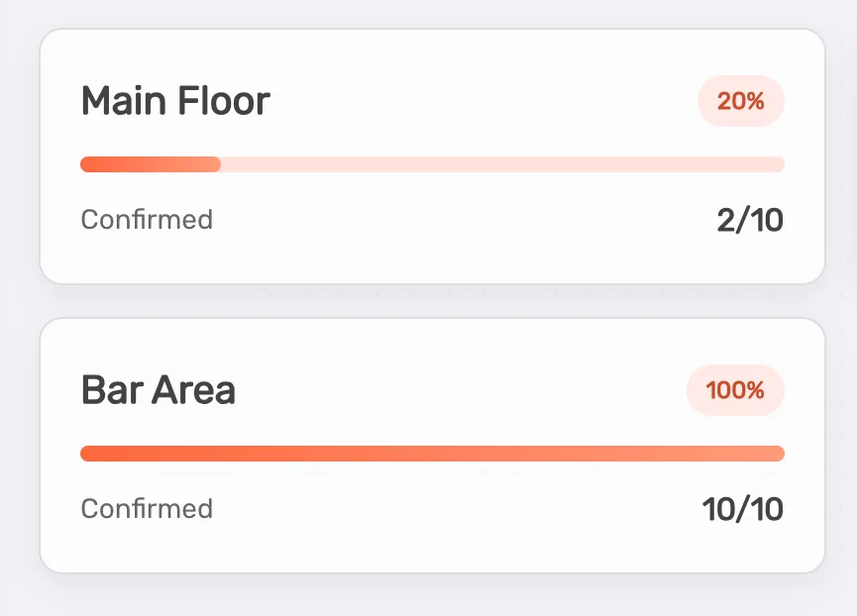Select the Confirmed label under Bar Area
Viewport: 857px width, 616px height.
[x=147, y=508]
